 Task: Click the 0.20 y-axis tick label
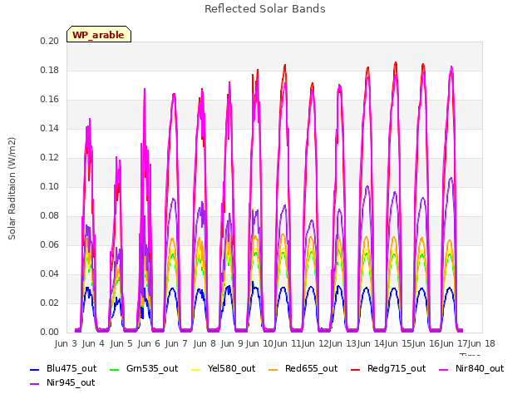point(50,42)
